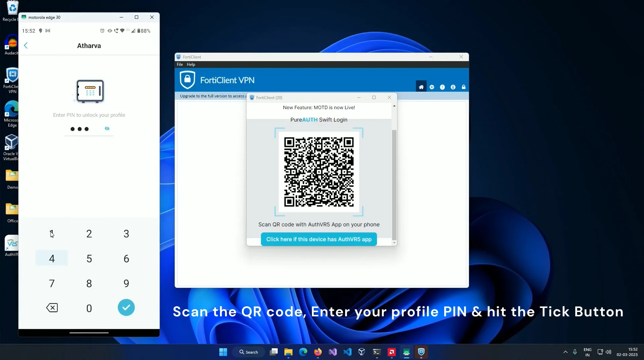Hit the tick button to confirm PIN
Screen dimensions: 644x360
126,307
